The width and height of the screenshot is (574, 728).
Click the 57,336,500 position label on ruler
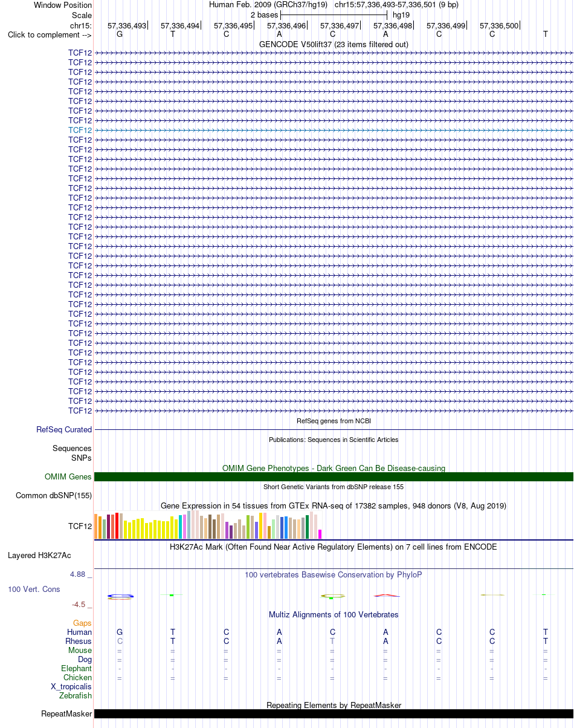coord(499,26)
